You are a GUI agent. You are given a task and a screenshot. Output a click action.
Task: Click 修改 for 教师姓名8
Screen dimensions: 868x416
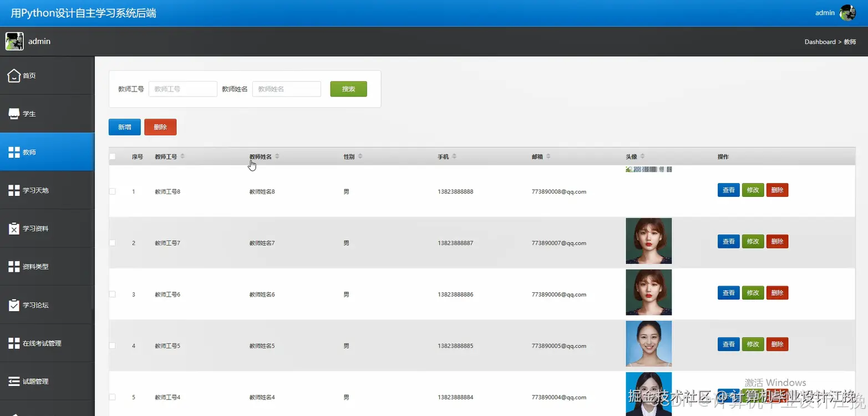(x=753, y=190)
